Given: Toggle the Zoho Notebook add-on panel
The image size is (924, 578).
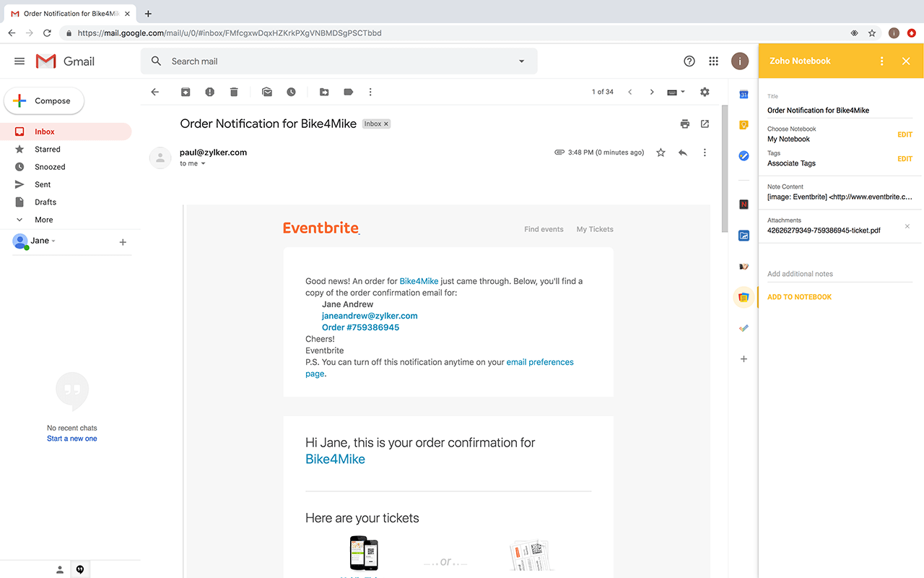Looking at the screenshot, I should click(x=744, y=297).
